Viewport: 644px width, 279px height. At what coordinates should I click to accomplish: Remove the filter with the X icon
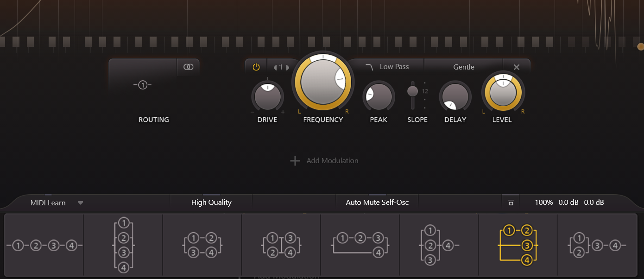click(516, 67)
